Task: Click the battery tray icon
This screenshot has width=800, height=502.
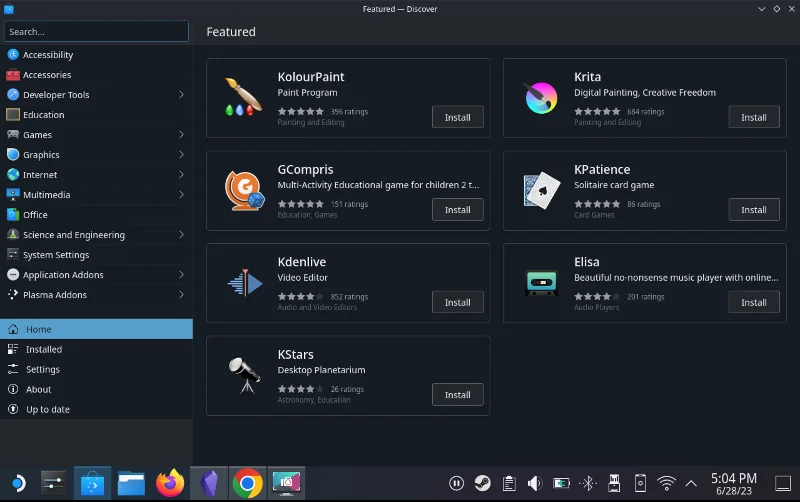Action: (x=561, y=483)
